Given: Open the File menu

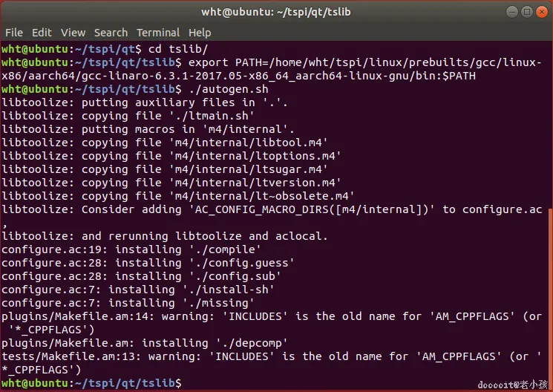Looking at the screenshot, I should point(14,33).
